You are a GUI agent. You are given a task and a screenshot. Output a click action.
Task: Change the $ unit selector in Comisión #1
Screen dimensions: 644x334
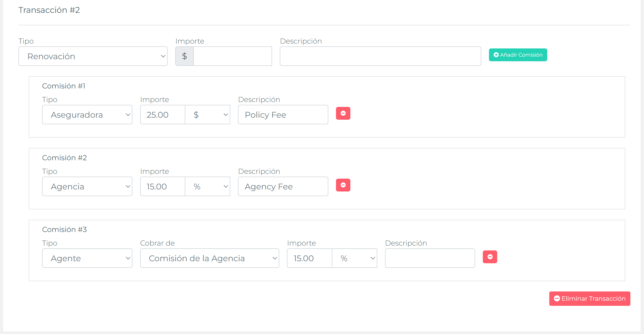pos(207,115)
